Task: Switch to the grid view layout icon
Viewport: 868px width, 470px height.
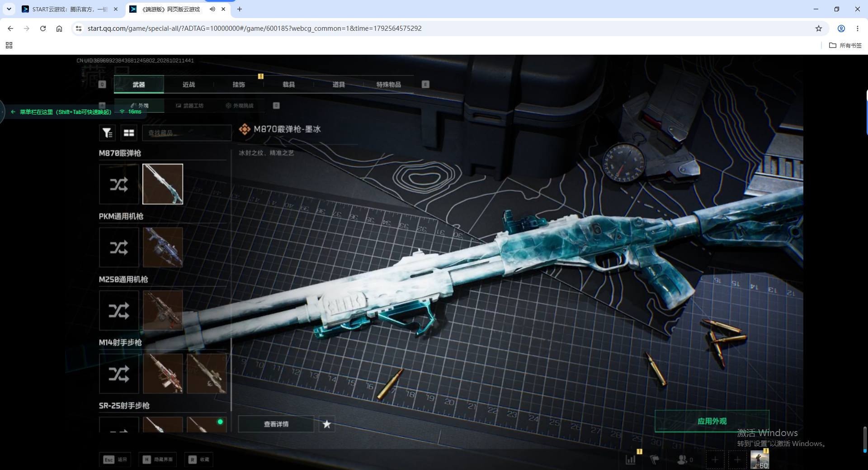Action: [129, 133]
